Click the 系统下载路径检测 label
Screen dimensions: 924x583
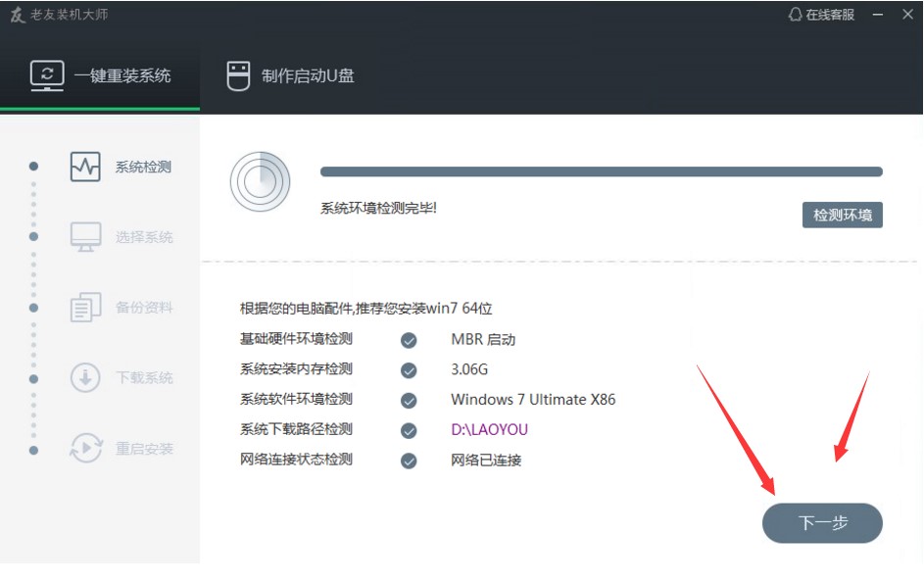click(x=296, y=429)
